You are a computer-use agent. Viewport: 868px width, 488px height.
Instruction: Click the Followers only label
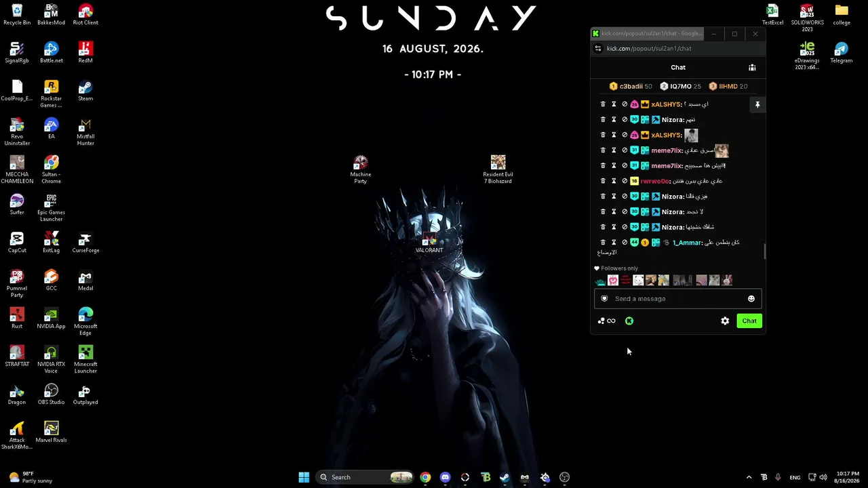tap(619, 268)
